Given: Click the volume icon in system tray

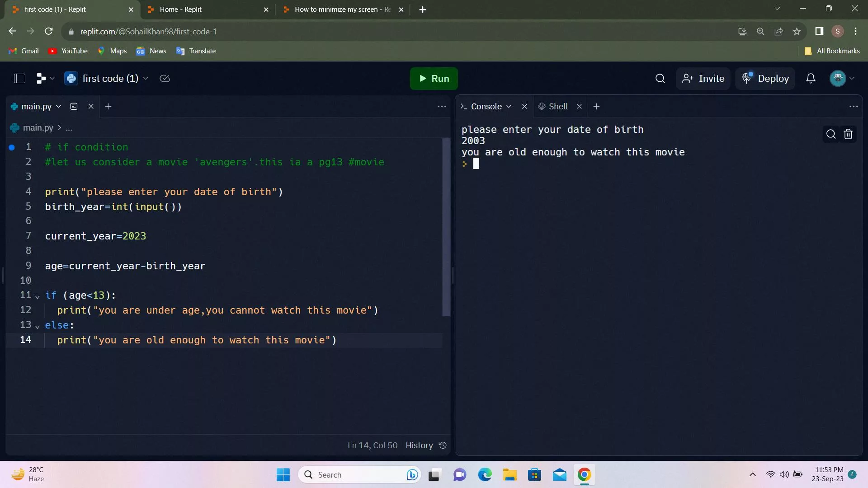Looking at the screenshot, I should coord(783,474).
